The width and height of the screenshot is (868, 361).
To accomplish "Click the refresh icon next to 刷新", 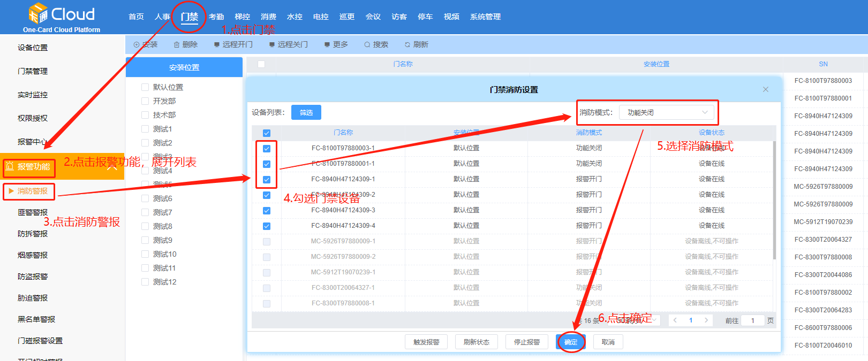I will point(407,45).
